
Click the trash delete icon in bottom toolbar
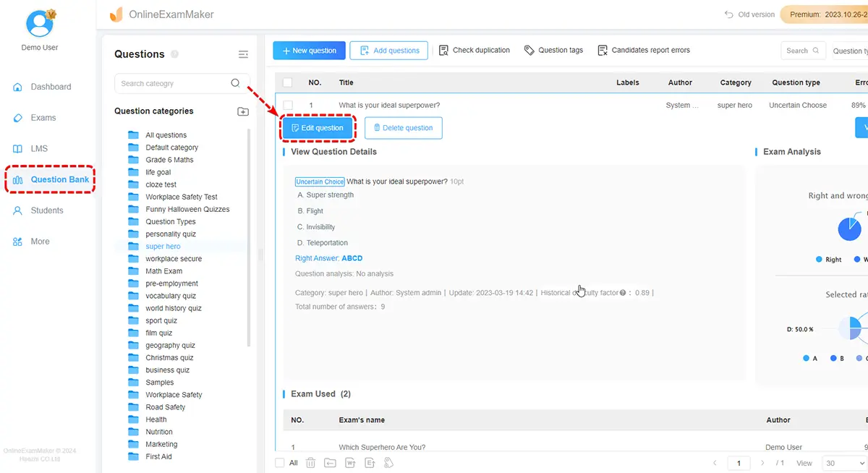coord(310,463)
